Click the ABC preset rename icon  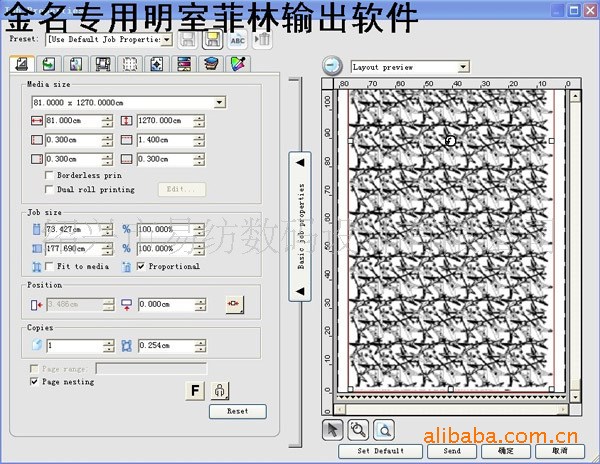[238, 39]
